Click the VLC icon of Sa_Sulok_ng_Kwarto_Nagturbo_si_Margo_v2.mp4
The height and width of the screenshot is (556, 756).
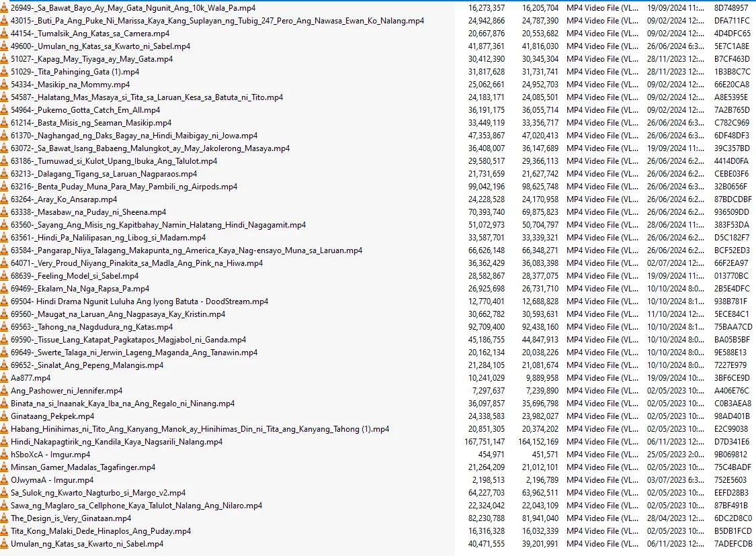point(4,493)
